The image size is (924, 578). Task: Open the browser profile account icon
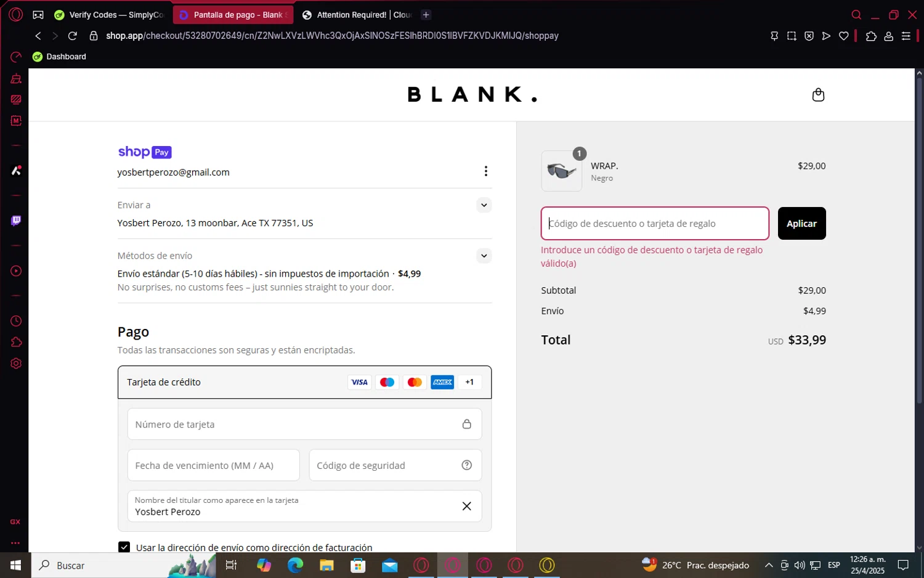click(888, 36)
